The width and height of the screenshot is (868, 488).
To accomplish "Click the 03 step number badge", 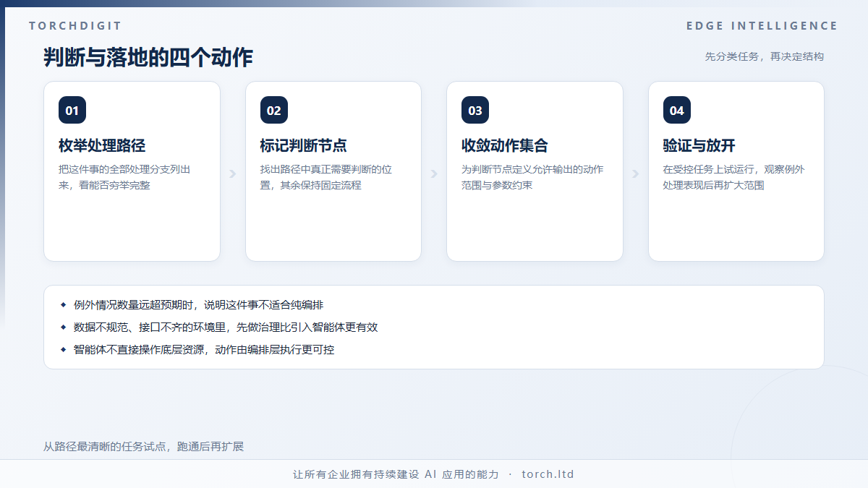I will [x=475, y=110].
